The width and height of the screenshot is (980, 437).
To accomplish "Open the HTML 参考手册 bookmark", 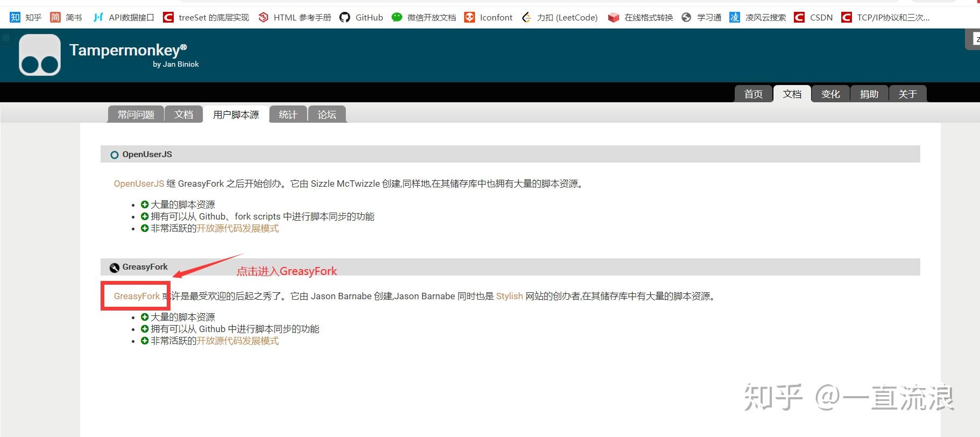I will point(295,17).
